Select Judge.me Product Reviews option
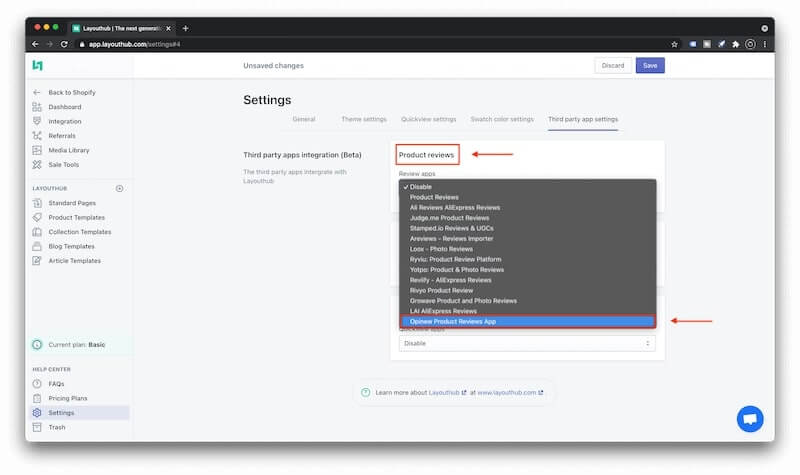The height and width of the screenshot is (475, 800). [528, 218]
